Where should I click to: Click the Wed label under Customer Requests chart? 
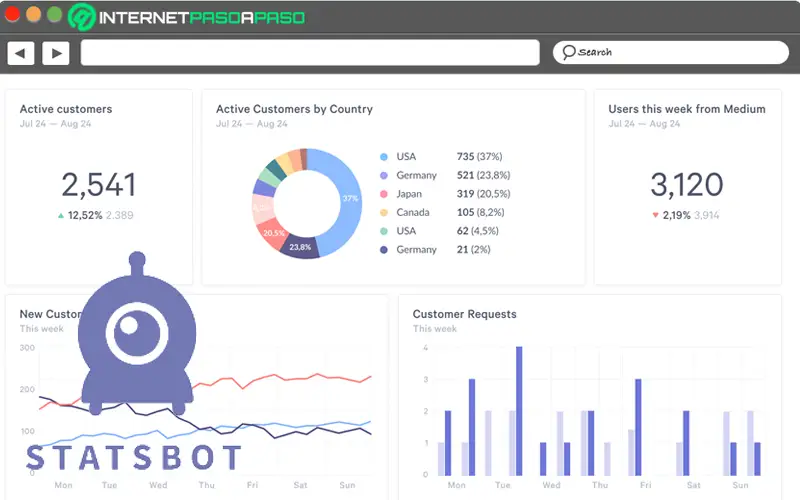coord(551,485)
